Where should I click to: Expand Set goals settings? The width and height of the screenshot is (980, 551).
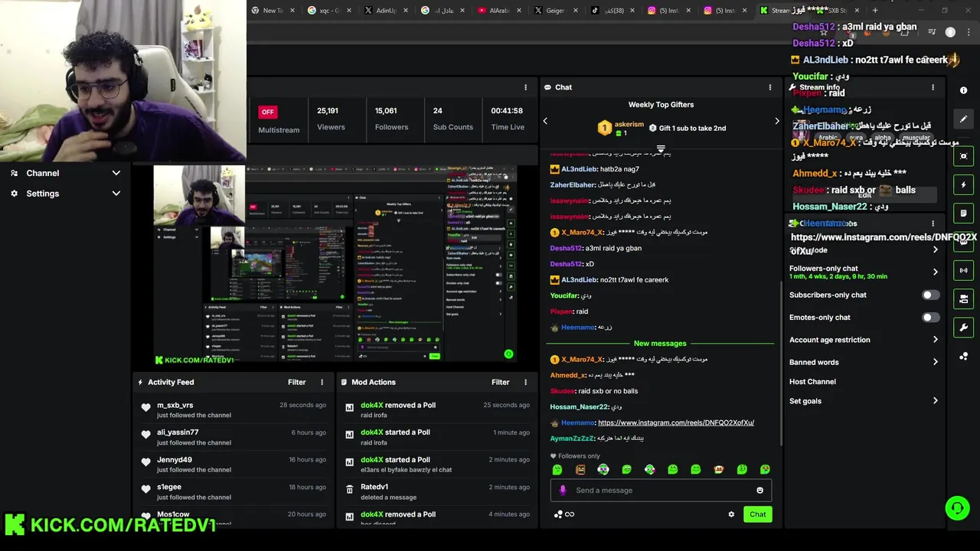[x=935, y=401]
